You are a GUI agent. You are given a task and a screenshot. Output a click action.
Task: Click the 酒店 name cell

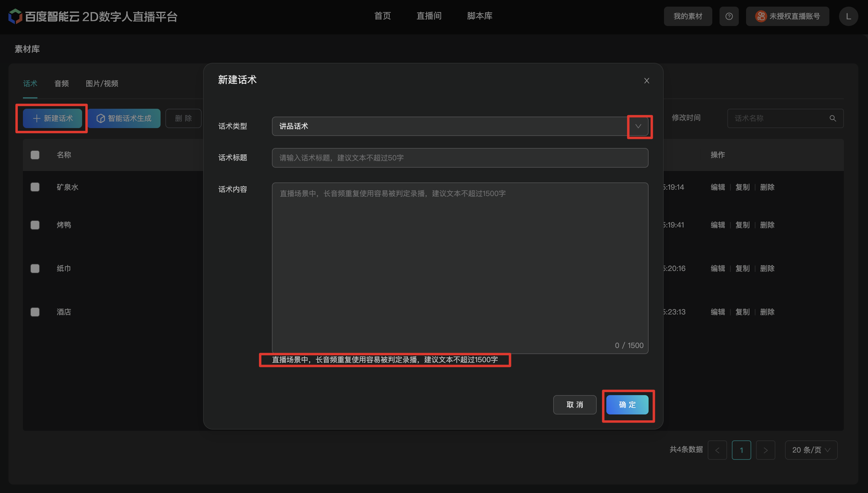click(x=64, y=312)
